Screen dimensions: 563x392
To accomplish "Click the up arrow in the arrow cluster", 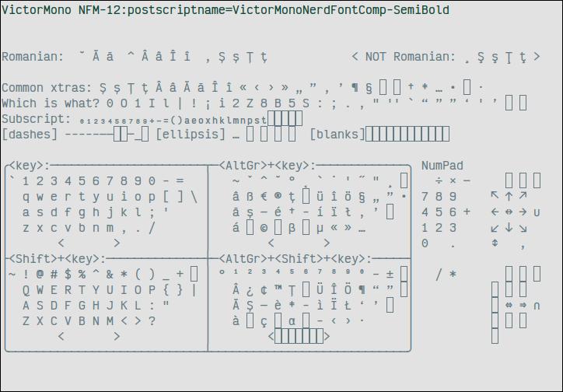I will pyautogui.click(x=509, y=196).
